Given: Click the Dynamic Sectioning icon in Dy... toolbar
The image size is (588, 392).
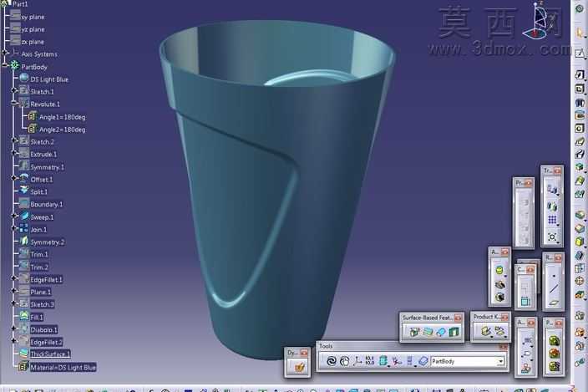Looking at the screenshot, I should click(299, 366).
